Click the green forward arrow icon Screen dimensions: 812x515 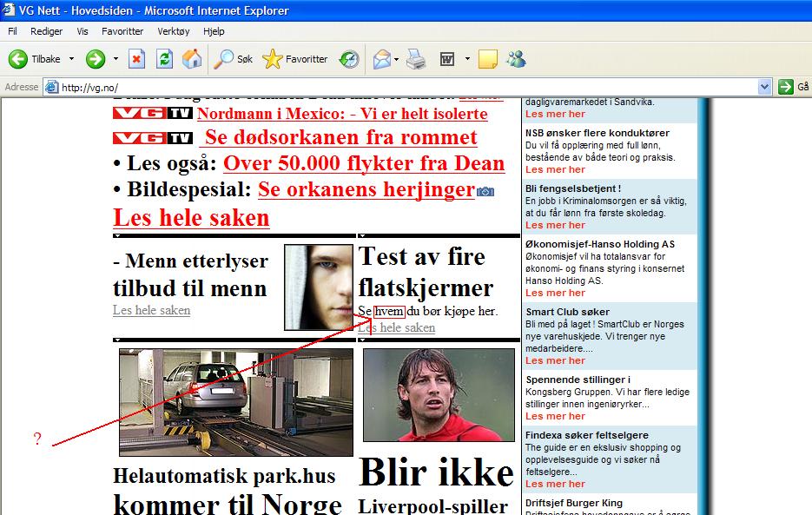point(96,59)
